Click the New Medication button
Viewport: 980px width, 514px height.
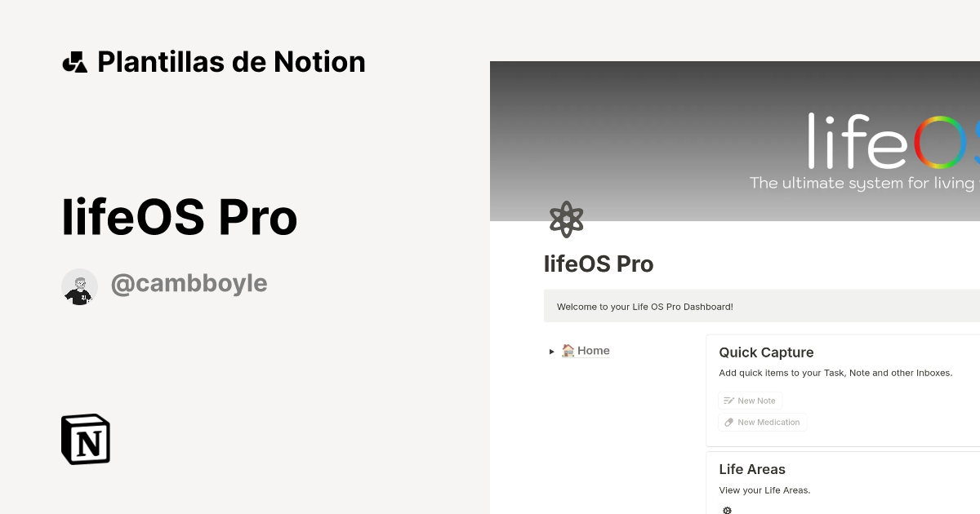pos(762,422)
